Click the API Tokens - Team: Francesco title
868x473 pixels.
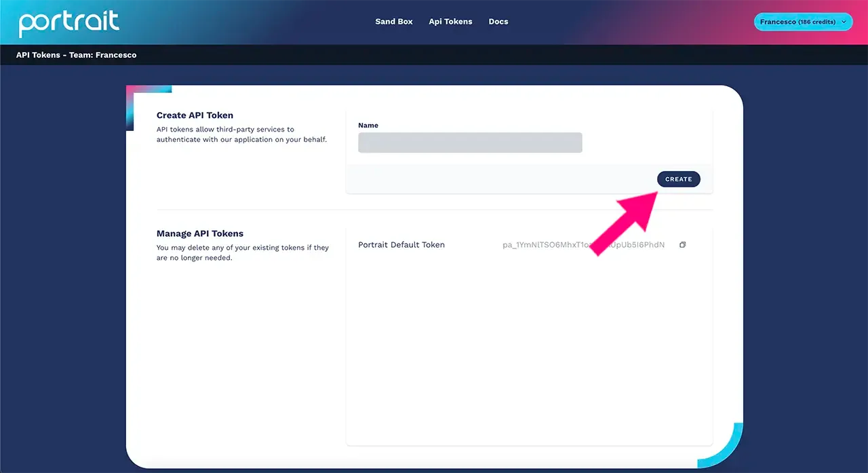pos(76,55)
